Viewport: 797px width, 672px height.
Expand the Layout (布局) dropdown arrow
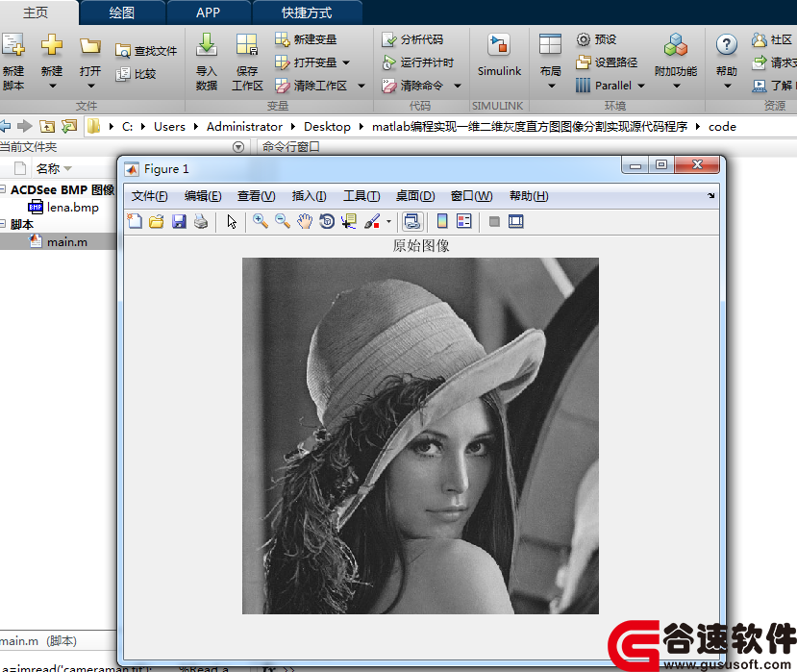pos(552,86)
